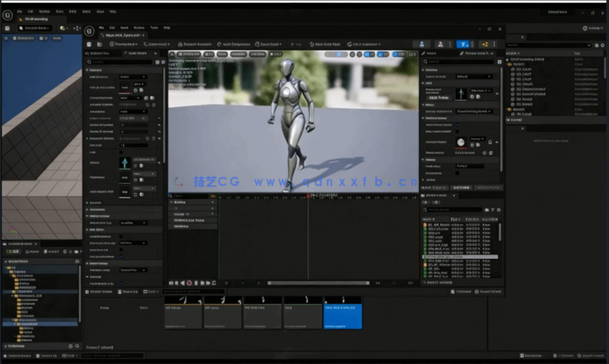
Task: Click the red playhead marker on the timeline
Action: tap(308, 196)
